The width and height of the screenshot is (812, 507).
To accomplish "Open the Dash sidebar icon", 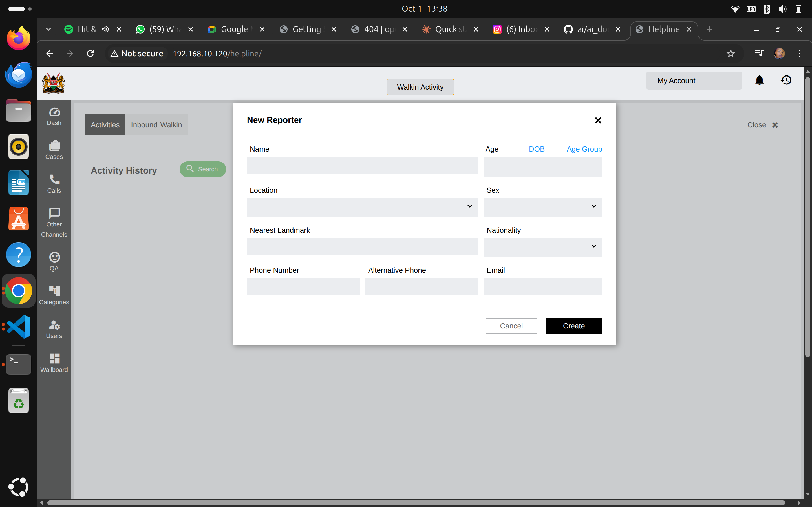I will (54, 116).
